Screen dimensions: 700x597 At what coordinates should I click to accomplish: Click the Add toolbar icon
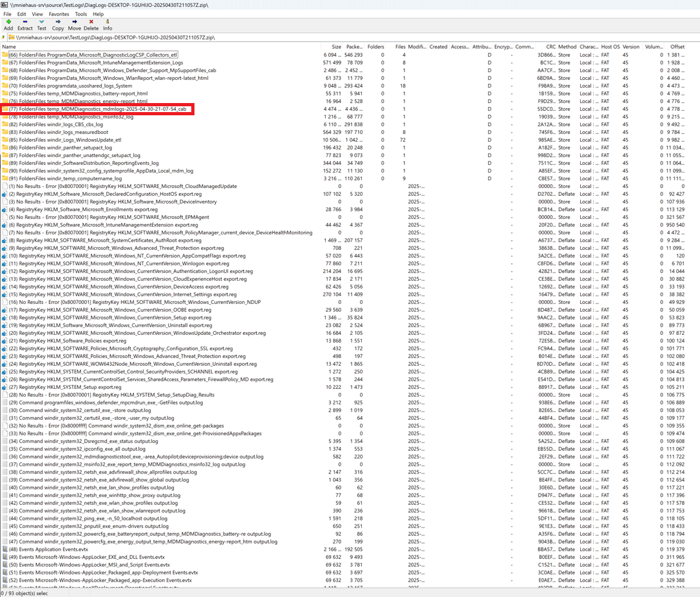click(8, 24)
